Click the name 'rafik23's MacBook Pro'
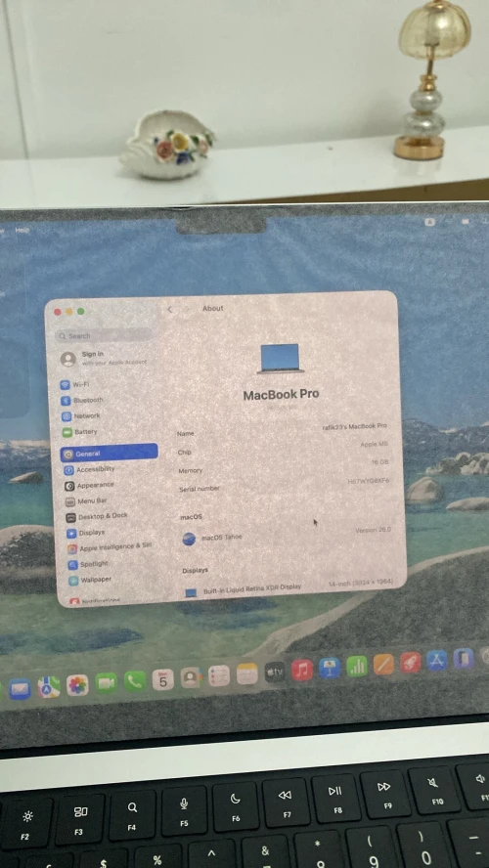This screenshot has width=489, height=868. [354, 426]
